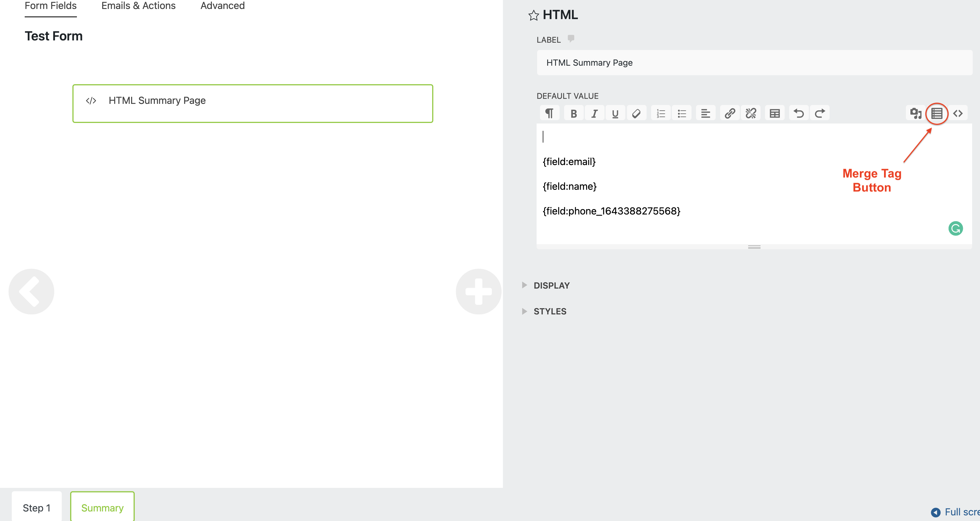Screen dimensions: 980x521
Task: Insert a hyperlink using the link icon
Action: coord(730,113)
